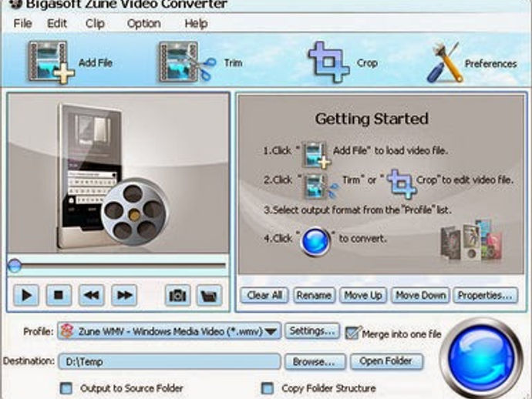
Task: Expand the Profile dropdown arrow
Action: pyautogui.click(x=271, y=332)
